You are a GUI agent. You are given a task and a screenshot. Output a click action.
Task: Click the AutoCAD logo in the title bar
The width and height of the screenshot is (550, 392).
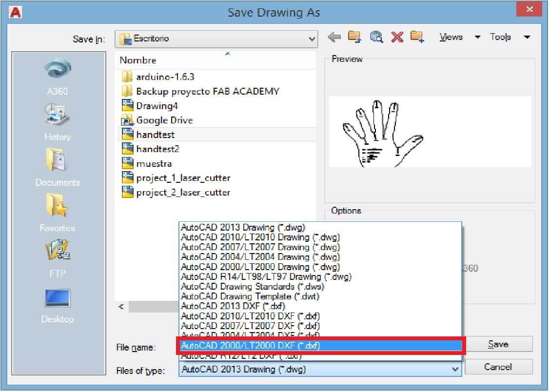pos(16,12)
